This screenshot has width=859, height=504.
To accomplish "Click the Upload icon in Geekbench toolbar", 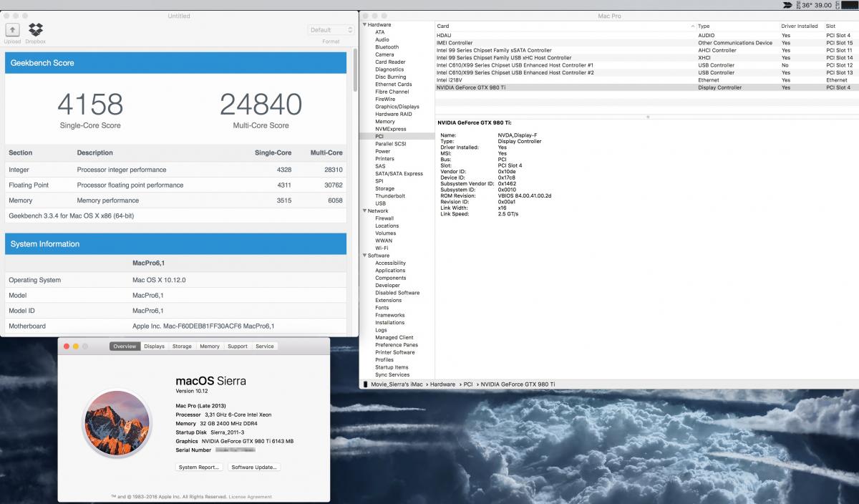I will coord(12,30).
